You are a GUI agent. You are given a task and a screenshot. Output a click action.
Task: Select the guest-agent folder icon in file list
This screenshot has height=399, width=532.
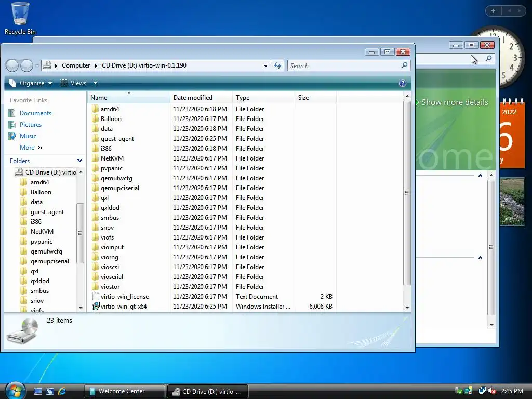[96, 138]
